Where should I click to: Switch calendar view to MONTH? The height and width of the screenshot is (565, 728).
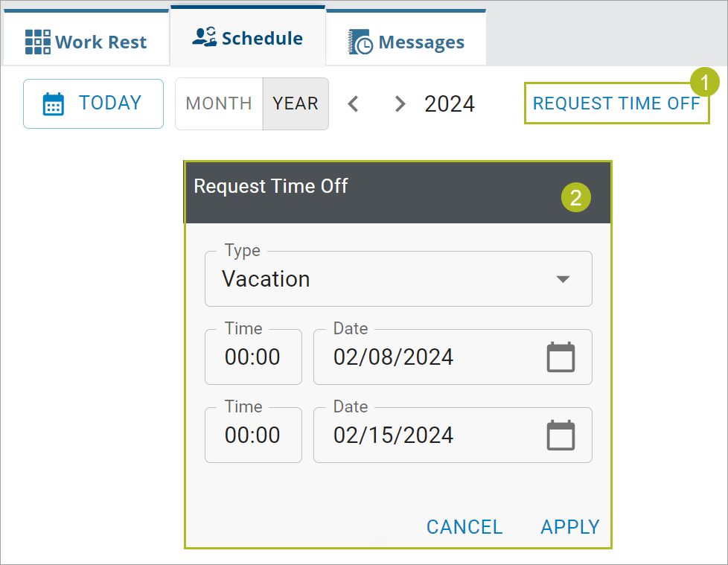pos(219,103)
